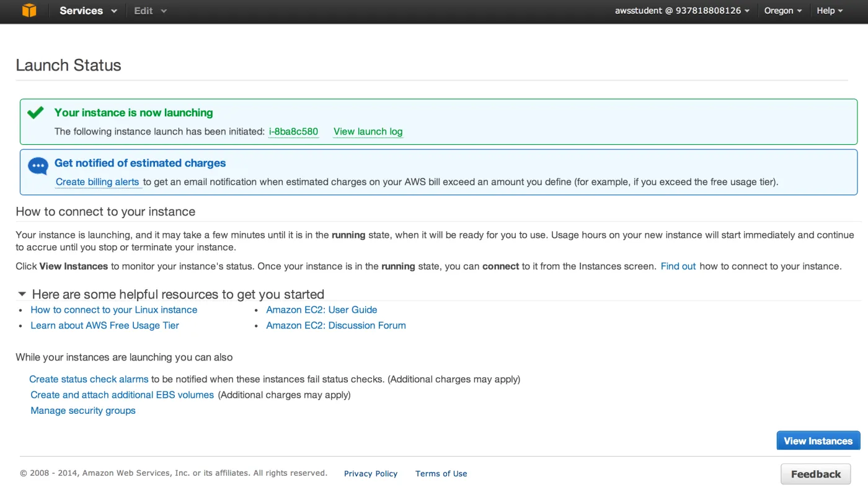Open the awsstudent account dropdown
Image resolution: width=868 pixels, height=490 pixels.
pos(682,11)
